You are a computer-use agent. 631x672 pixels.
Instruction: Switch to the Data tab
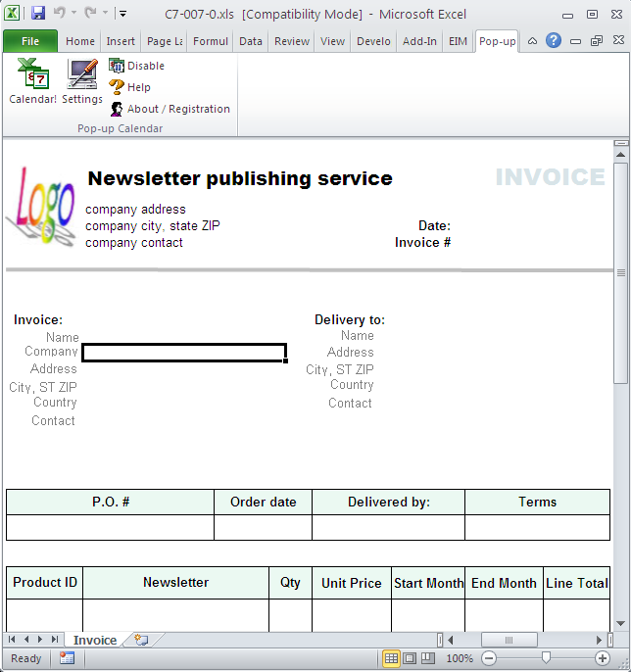pyautogui.click(x=251, y=41)
